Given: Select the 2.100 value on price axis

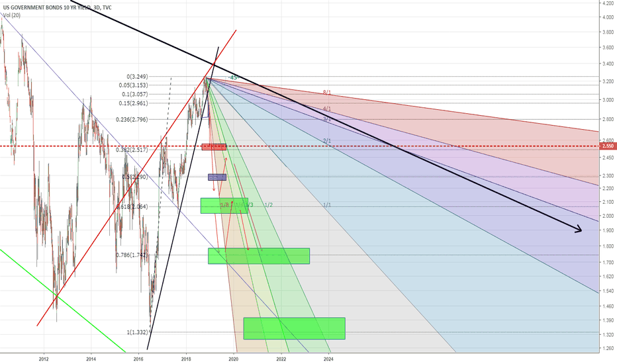Looking at the screenshot, I should pos(608,202).
